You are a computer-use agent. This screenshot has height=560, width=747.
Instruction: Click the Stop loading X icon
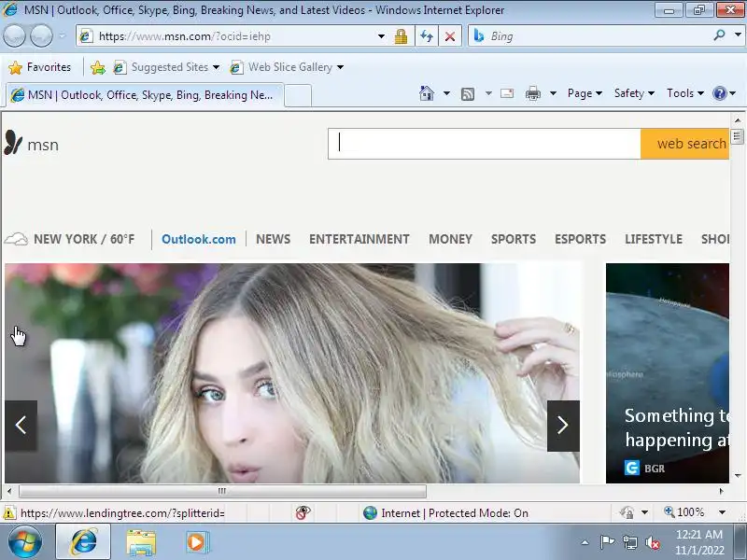[450, 36]
